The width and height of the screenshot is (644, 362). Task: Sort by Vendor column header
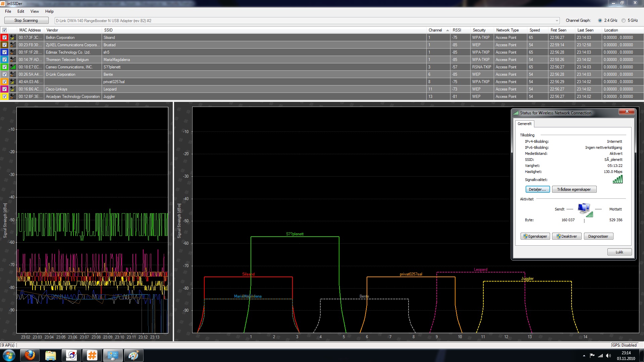pyautogui.click(x=73, y=30)
